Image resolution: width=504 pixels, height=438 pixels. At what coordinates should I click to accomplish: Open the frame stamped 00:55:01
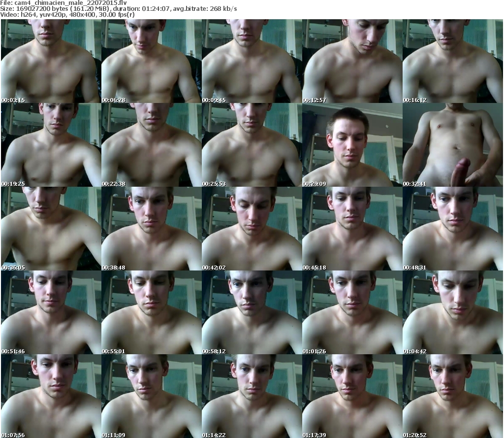[152, 312]
